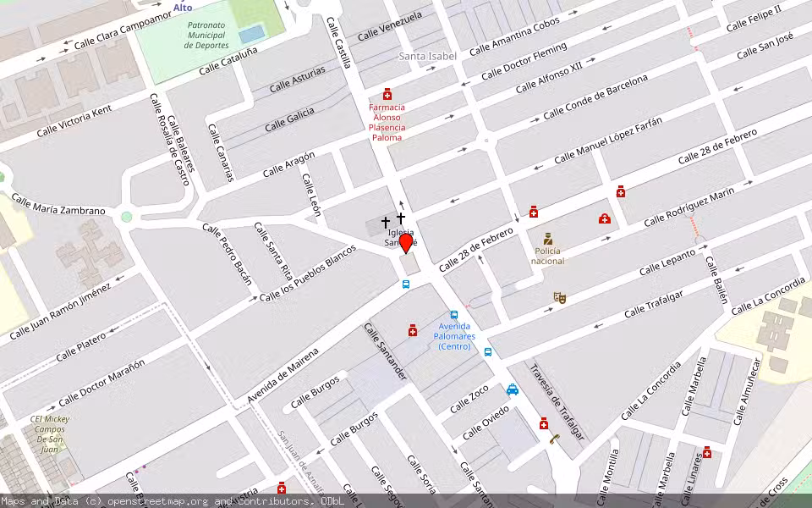Select the taxi icon near Calle Zoco

point(513,389)
